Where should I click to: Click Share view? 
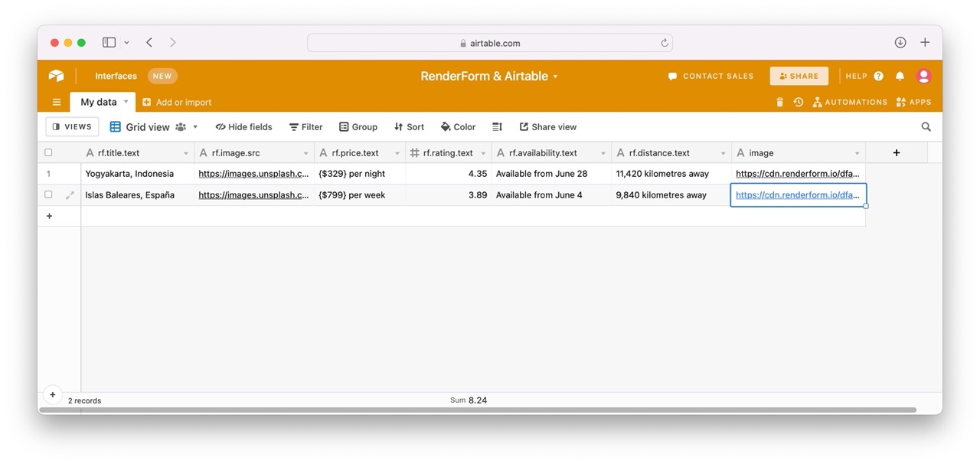[x=547, y=127]
